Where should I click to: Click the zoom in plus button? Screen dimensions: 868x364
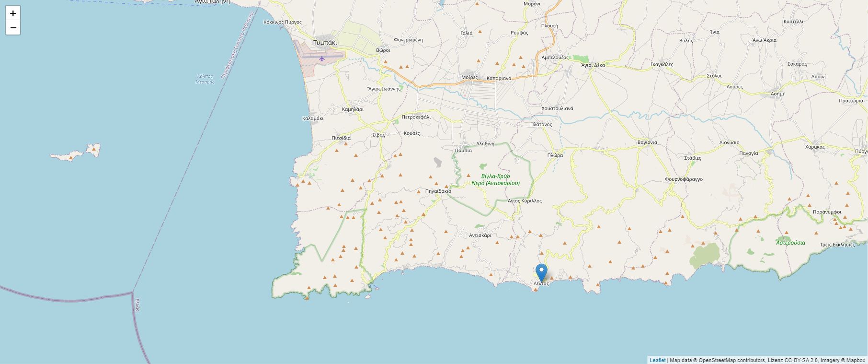tap(13, 13)
